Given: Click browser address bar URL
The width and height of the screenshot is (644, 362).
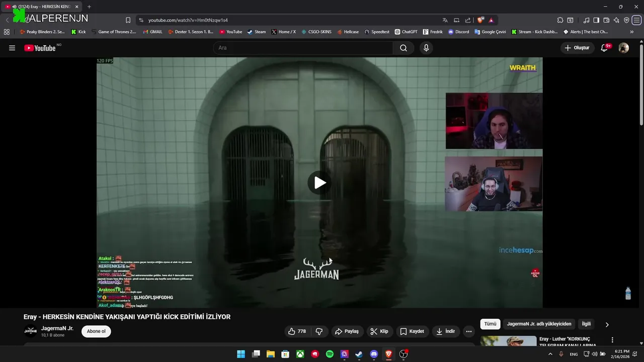Looking at the screenshot, I should click(x=188, y=20).
